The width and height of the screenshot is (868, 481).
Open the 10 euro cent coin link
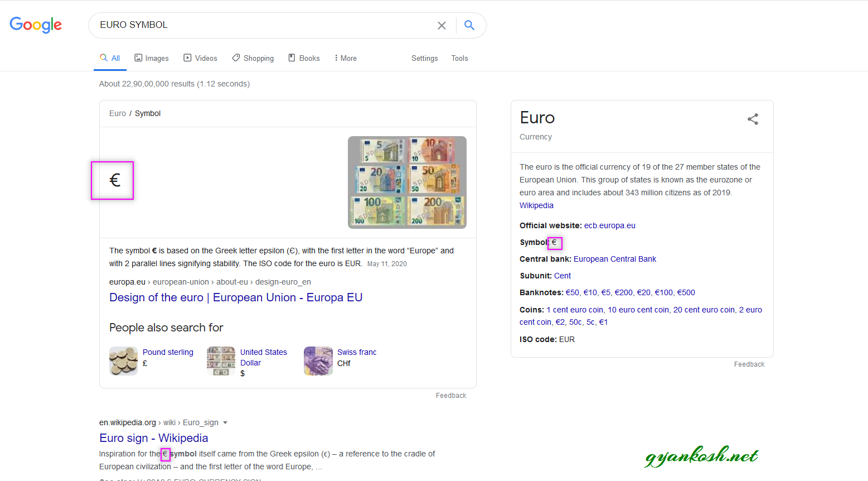pos(638,310)
